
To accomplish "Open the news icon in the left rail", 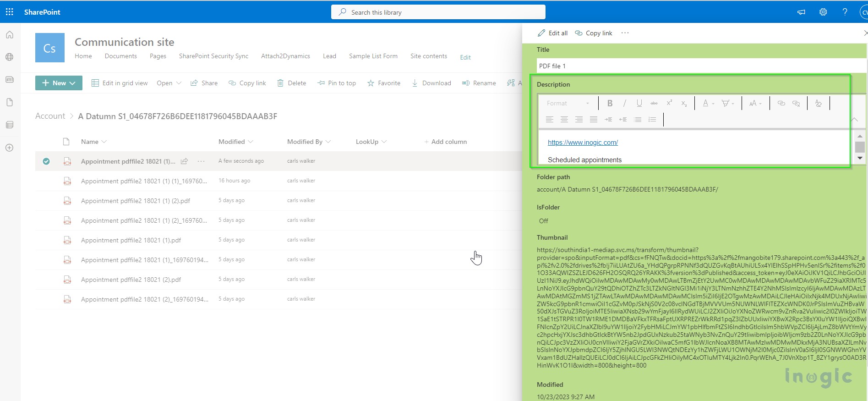I will tap(10, 80).
